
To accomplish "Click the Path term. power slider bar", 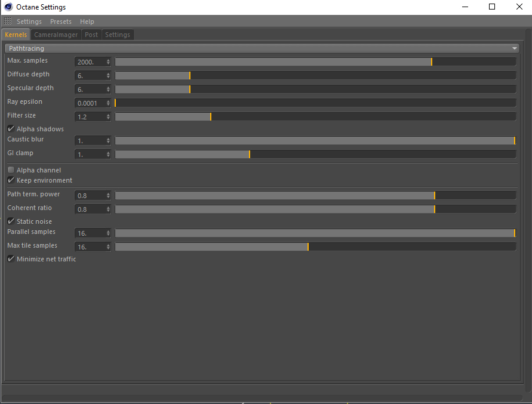I will 315,195.
